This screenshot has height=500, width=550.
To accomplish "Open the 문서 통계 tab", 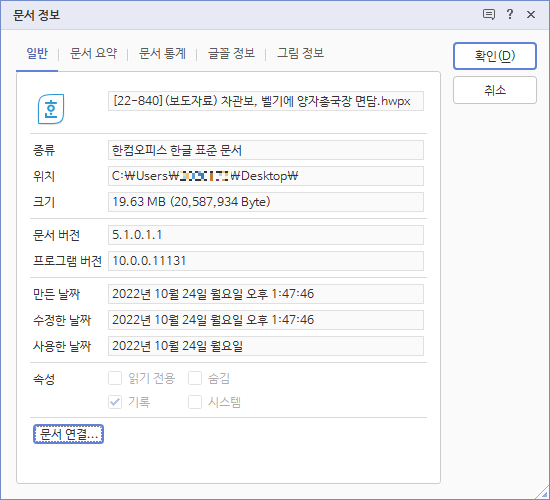I will [x=162, y=53].
